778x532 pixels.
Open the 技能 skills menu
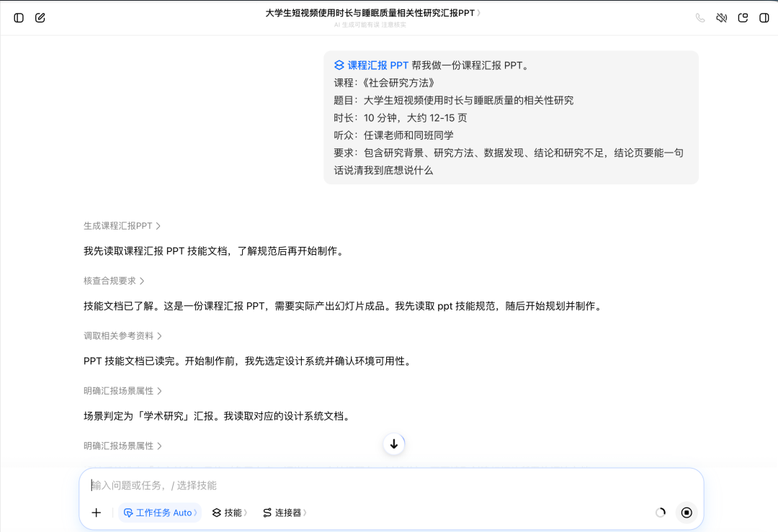(229, 513)
